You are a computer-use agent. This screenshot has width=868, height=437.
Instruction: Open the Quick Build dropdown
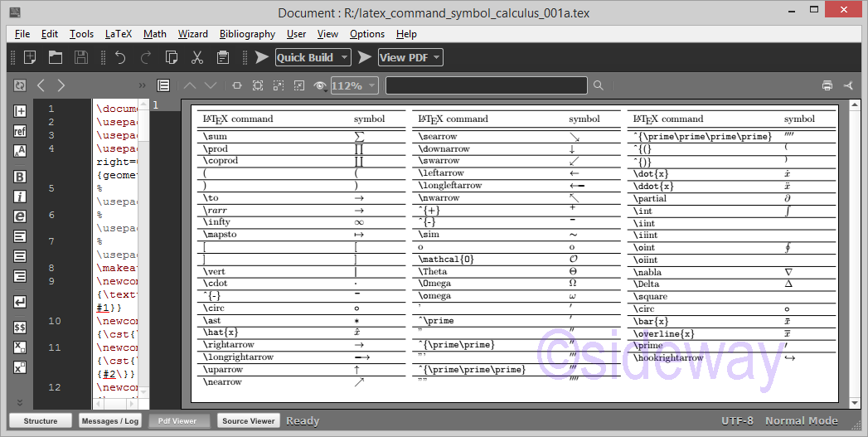[x=343, y=57]
